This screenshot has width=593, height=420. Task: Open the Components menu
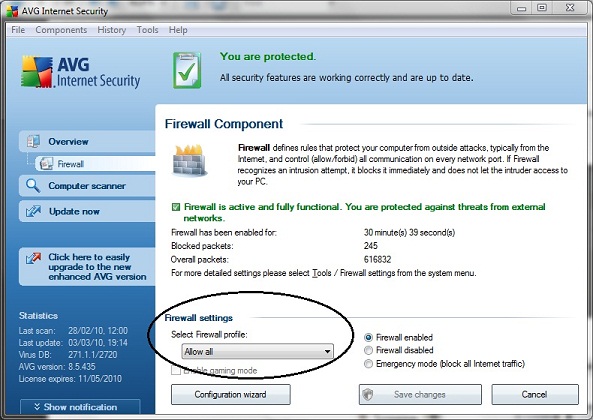pos(61,29)
